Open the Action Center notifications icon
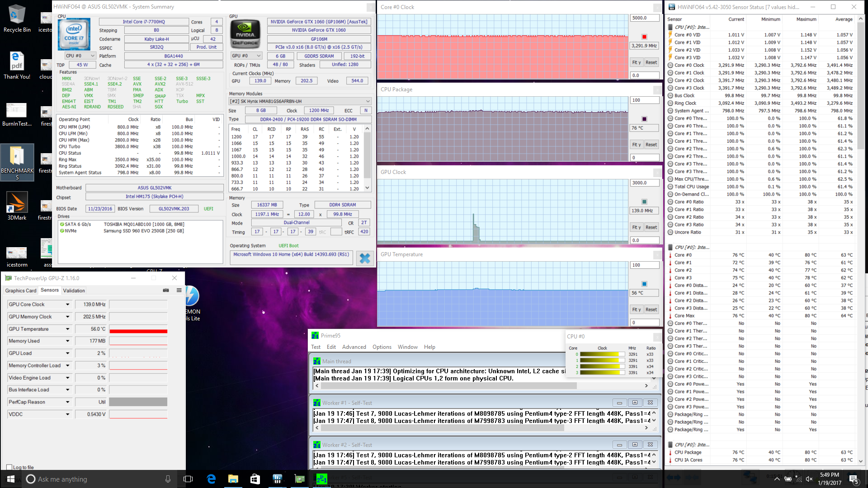Screen dimensions: 868x488 pos(854,479)
